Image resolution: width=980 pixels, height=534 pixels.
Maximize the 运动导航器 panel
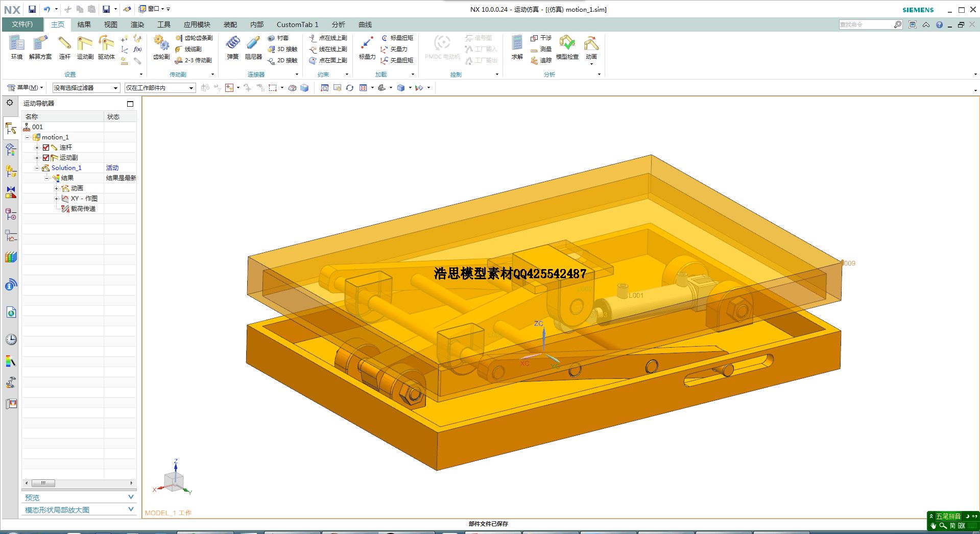coord(130,104)
